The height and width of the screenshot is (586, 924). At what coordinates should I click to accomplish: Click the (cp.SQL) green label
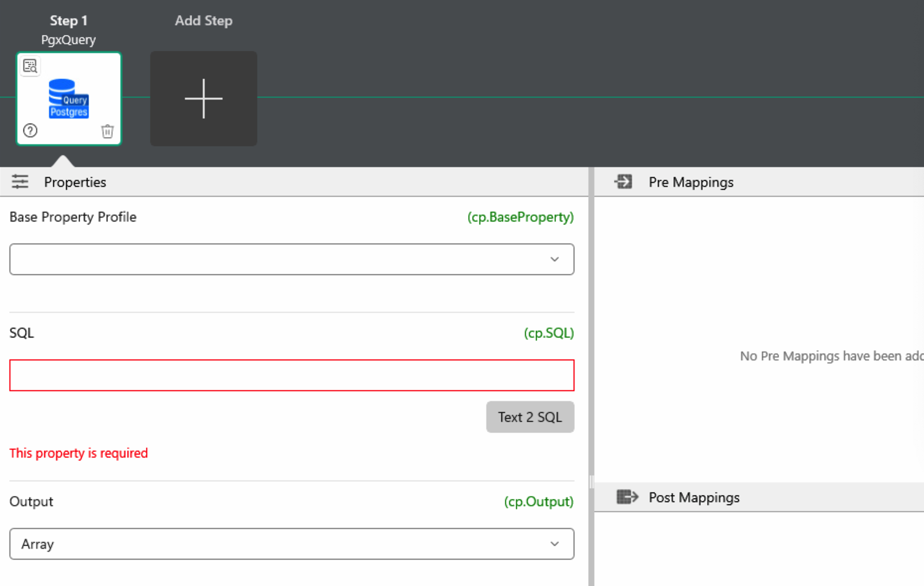[548, 333]
